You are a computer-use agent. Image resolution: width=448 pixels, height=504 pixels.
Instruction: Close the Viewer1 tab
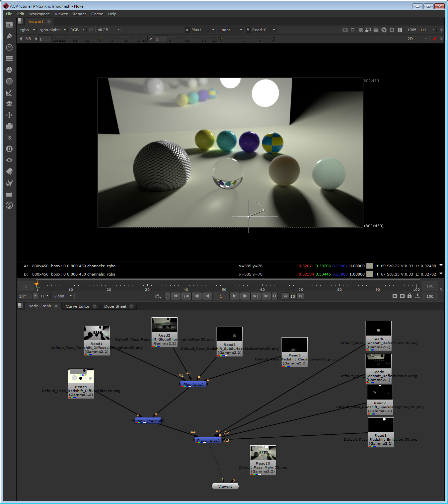point(49,22)
